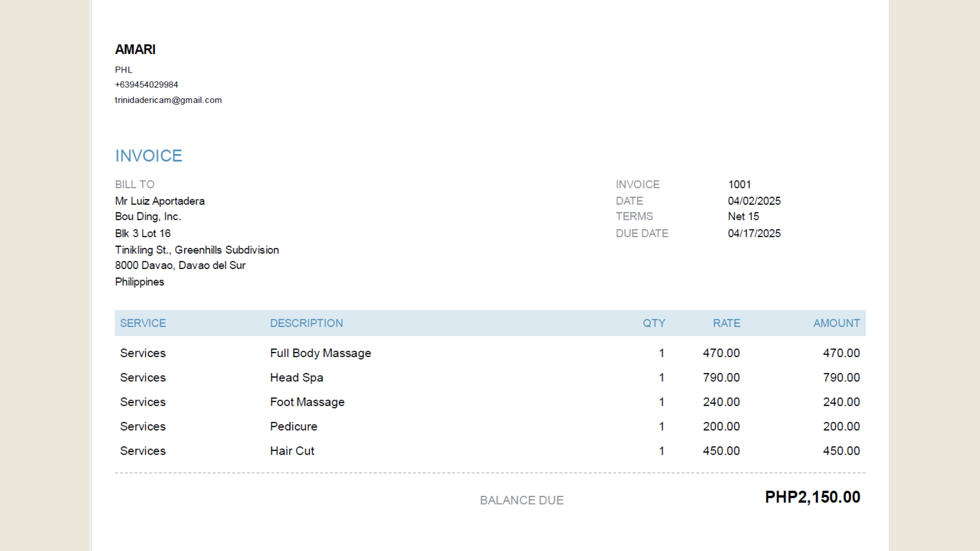
Task: Click the 450.00 rate for Hair Cut
Action: coord(721,451)
